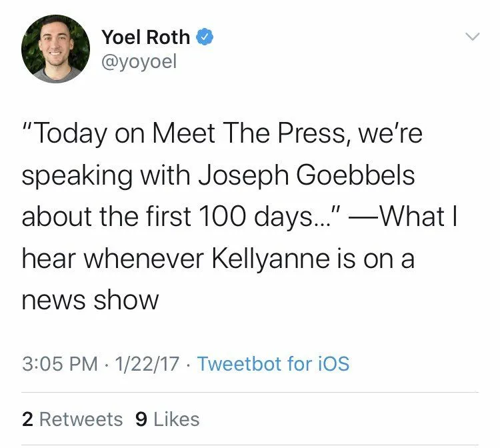Viewport: 500px width, 448px height.
Task: Select the @yoyoel handle
Action: 139,64
